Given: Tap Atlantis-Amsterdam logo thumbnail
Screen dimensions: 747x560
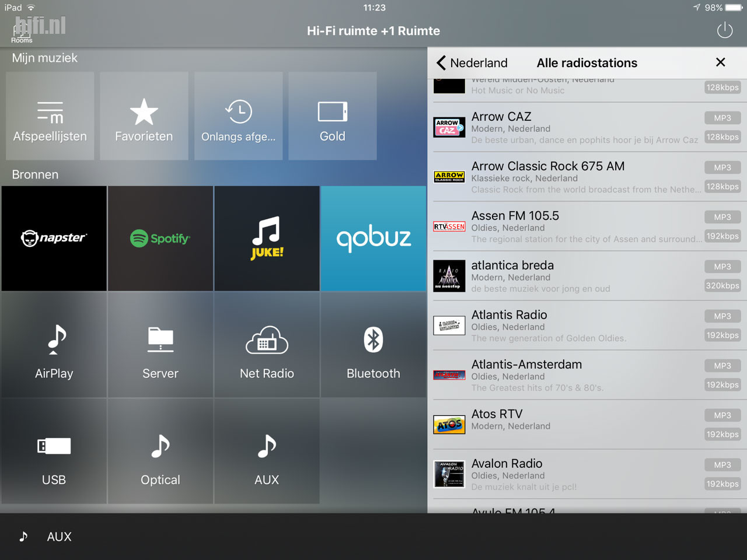Looking at the screenshot, I should [449, 375].
